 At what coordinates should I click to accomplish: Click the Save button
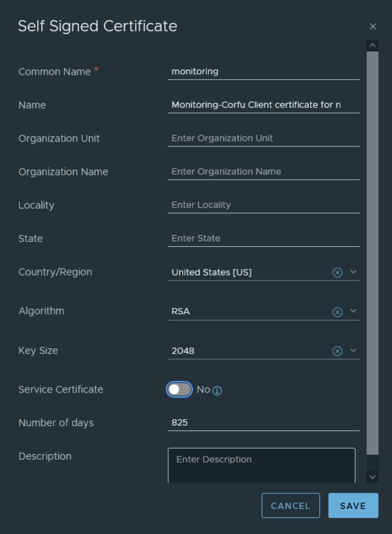pos(353,505)
